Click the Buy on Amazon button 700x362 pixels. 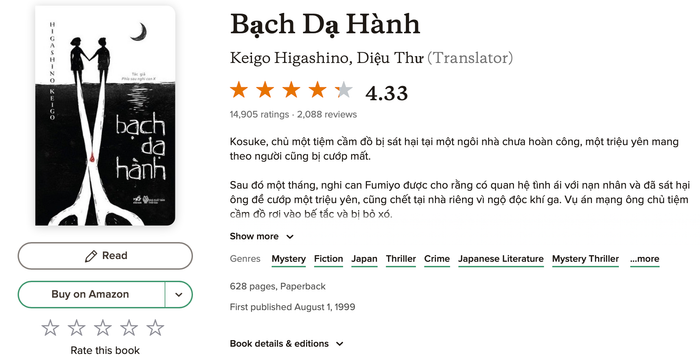click(x=91, y=295)
